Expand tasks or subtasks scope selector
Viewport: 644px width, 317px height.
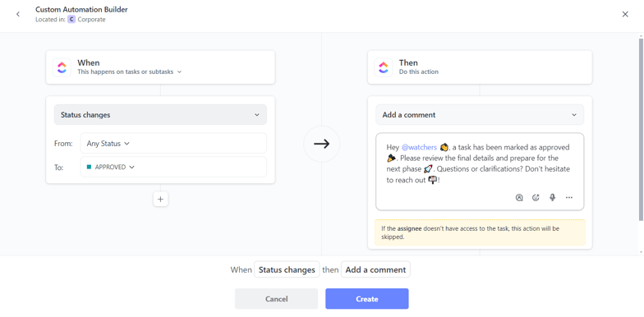pyautogui.click(x=130, y=71)
